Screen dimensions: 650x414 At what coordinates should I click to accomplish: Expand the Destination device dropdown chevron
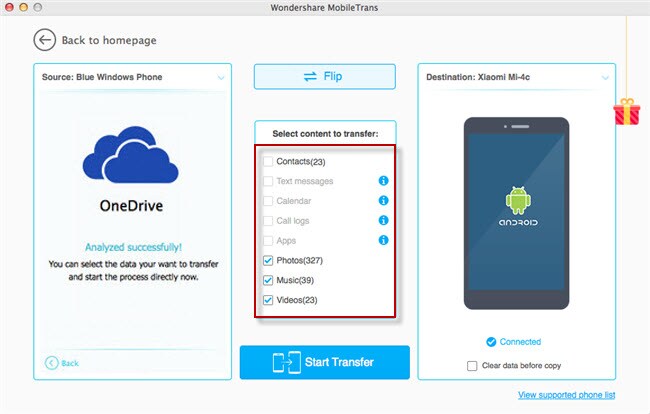click(605, 77)
